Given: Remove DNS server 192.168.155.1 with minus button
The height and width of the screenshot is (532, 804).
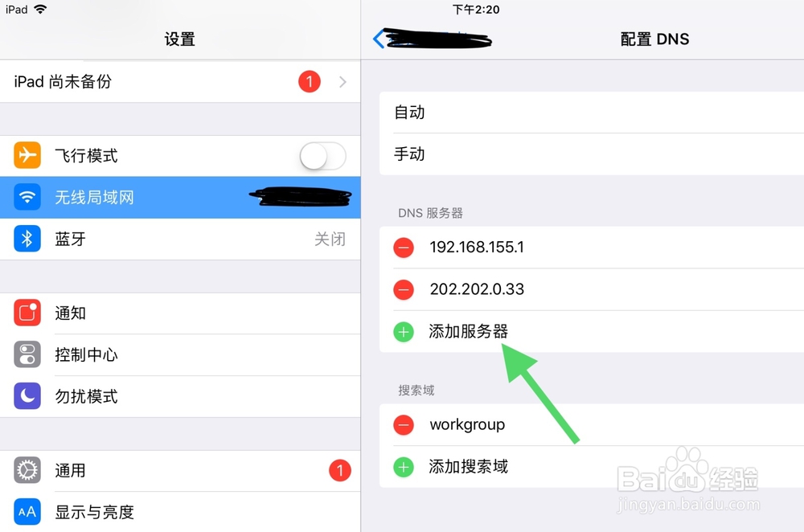Looking at the screenshot, I should click(404, 248).
